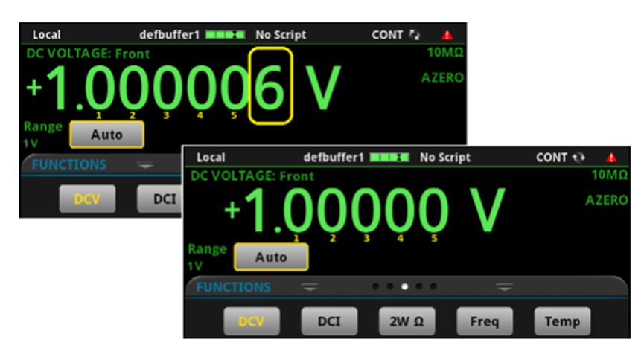
Task: Toggle Auto range button on the front screen
Action: point(270,257)
